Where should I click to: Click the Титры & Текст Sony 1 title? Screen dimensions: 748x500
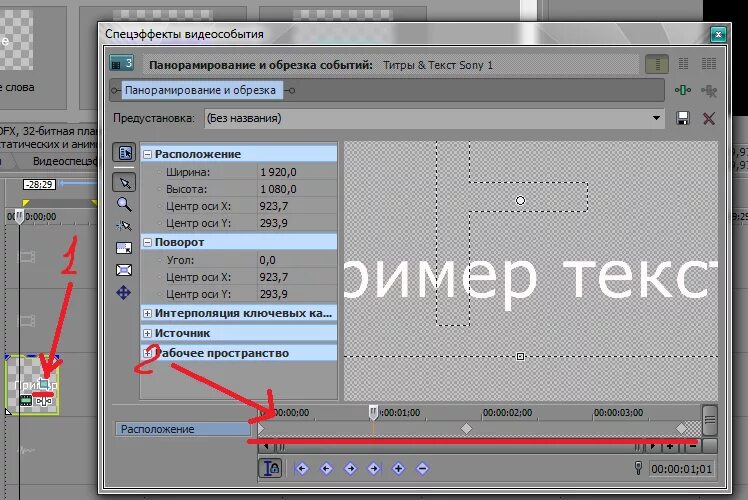[438, 65]
